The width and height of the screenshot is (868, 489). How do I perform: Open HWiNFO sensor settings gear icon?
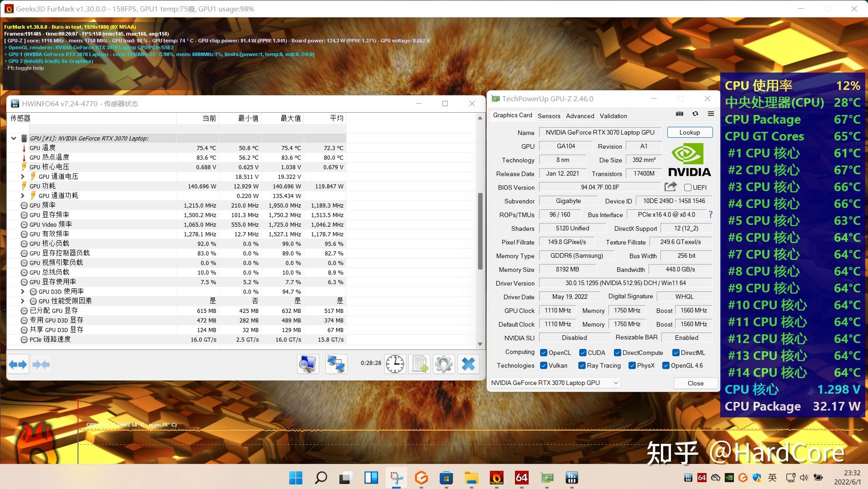[x=444, y=364]
